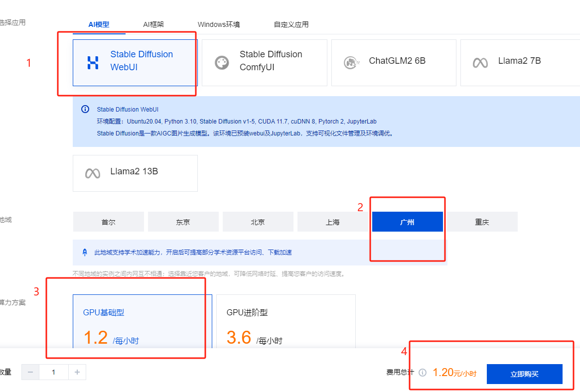The width and height of the screenshot is (580, 392).
Task: Choose the ChatGLM2 6B model card
Action: (394, 62)
